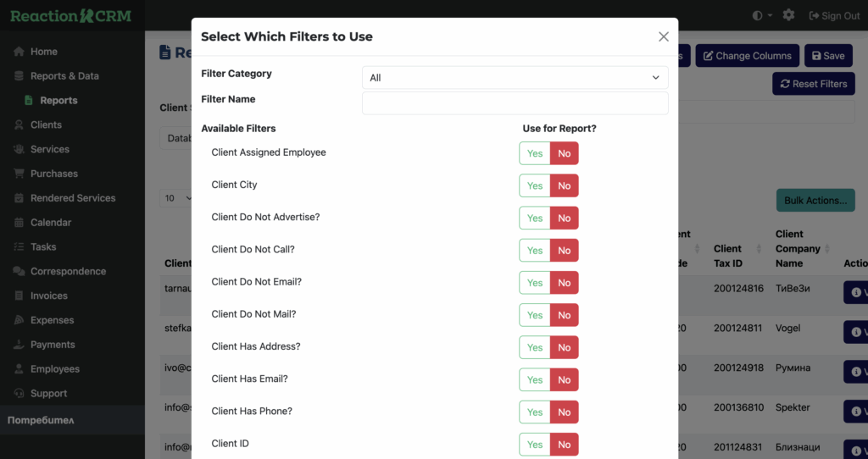Image resolution: width=868 pixels, height=459 pixels.
Task: Click the settings gear icon
Action: pos(788,15)
